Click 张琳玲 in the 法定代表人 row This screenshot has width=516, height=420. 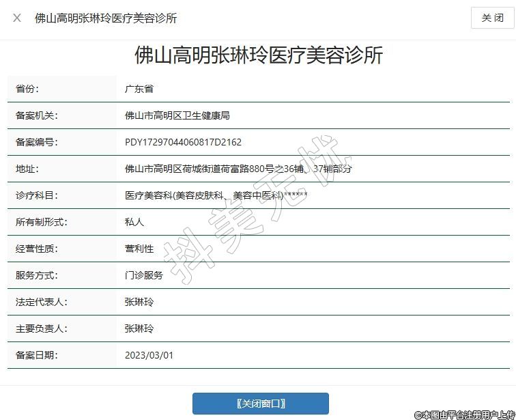coord(139,302)
